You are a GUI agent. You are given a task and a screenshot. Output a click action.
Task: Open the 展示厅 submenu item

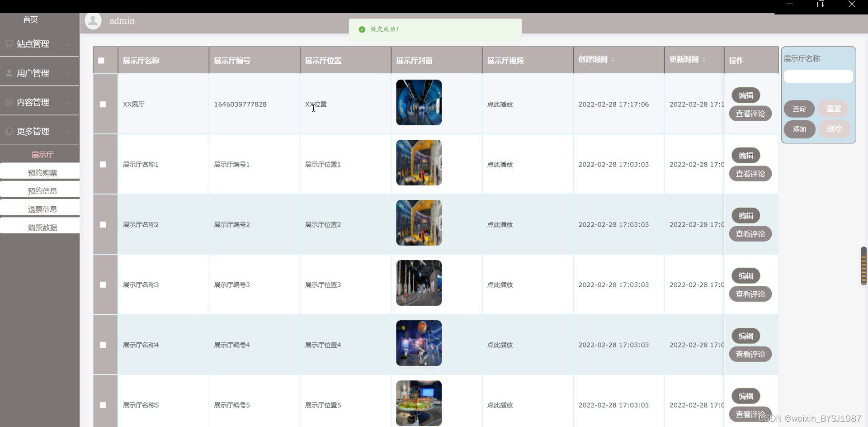[42, 155]
